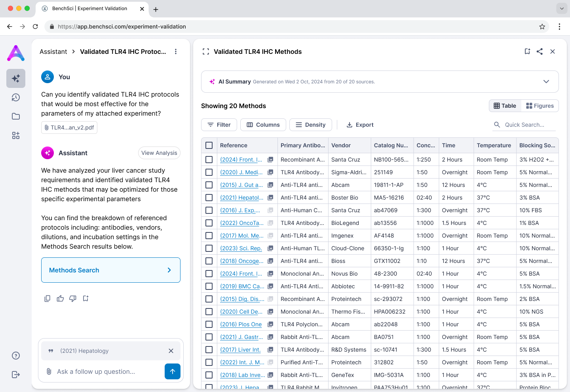Click the View Analysis button
The height and width of the screenshot is (392, 570).
tap(159, 153)
